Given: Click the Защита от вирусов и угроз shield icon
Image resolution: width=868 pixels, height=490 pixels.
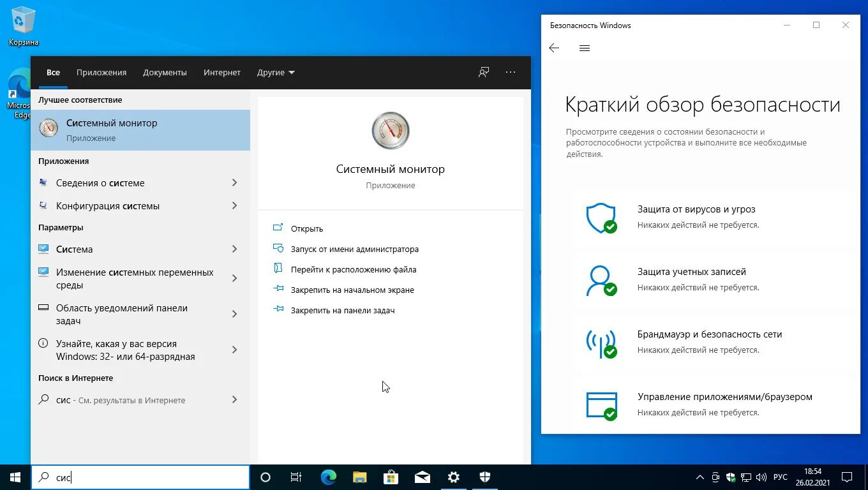Looking at the screenshot, I should coord(601,218).
